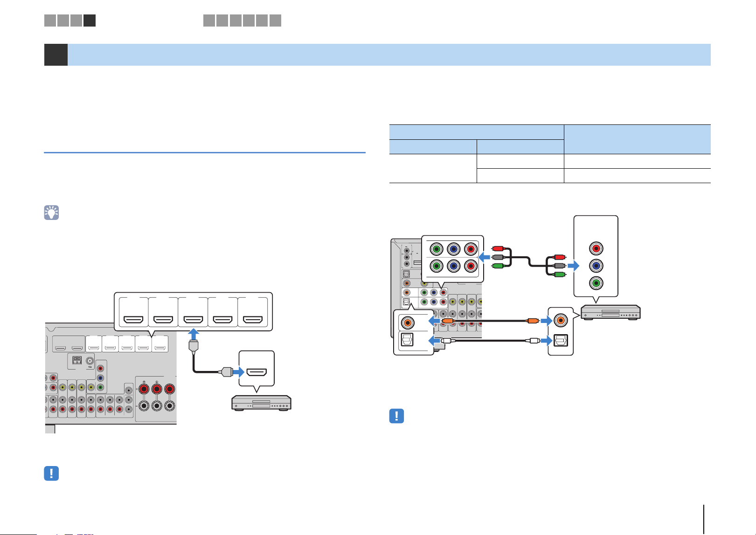Viewport: 756px width, 535px height.
Task: Click the exclamation notice icon under HDMI diagram
Action: click(x=51, y=473)
